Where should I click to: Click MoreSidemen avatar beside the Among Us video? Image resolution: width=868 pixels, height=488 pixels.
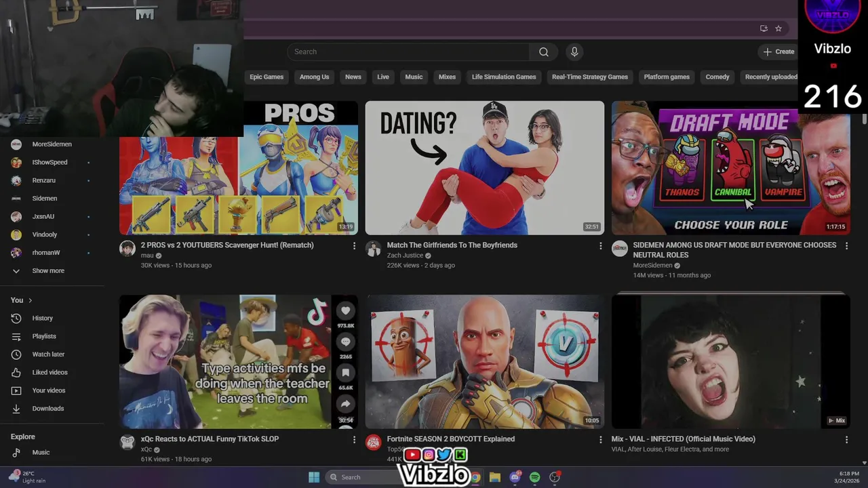[620, 249]
